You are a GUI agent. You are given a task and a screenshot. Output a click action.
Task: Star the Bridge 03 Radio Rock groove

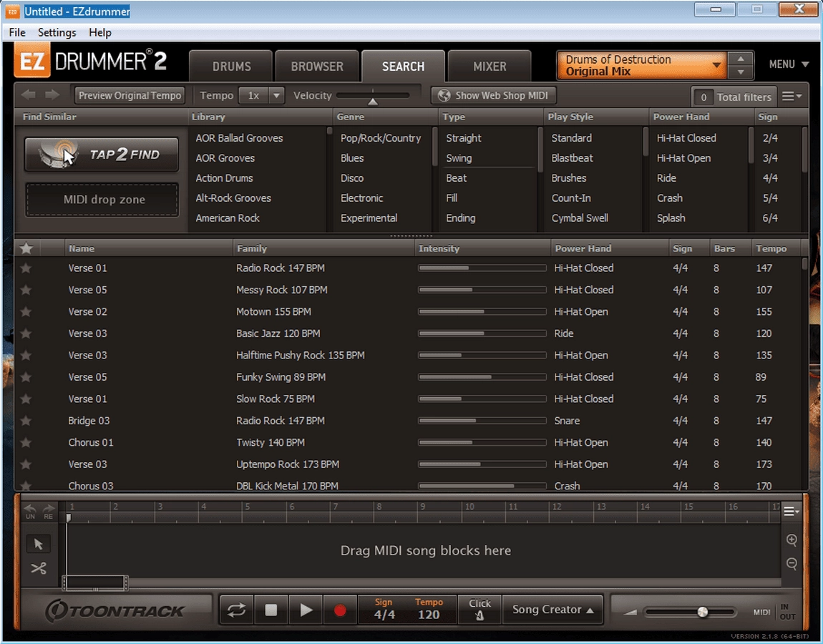point(26,421)
